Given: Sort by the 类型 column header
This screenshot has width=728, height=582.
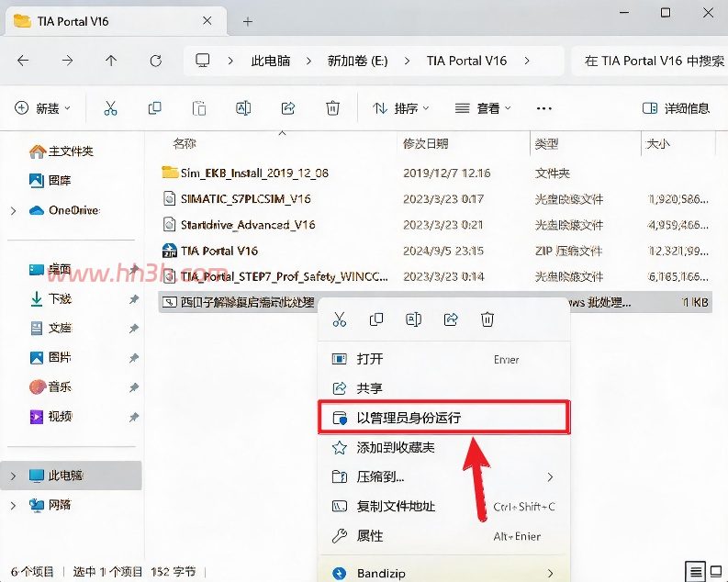Looking at the screenshot, I should click(x=546, y=144).
